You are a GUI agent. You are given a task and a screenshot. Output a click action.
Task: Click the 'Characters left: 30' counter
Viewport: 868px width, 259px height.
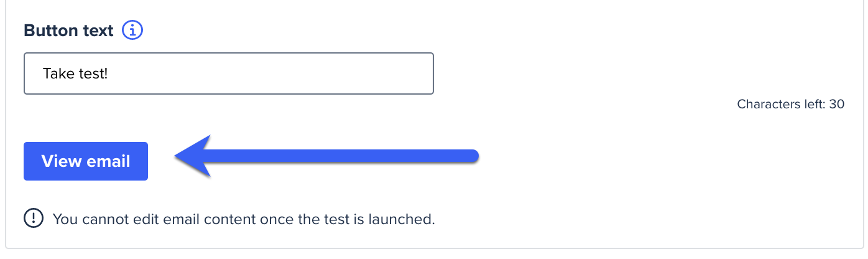pyautogui.click(x=790, y=104)
